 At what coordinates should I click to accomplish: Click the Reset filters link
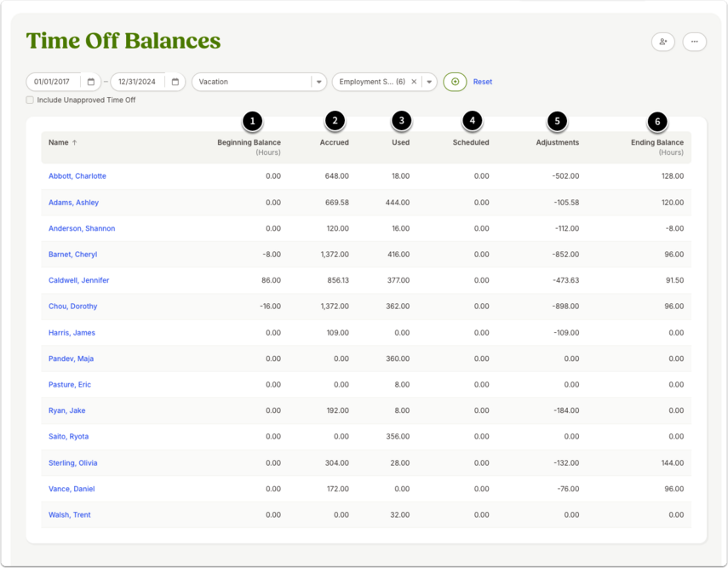[483, 82]
